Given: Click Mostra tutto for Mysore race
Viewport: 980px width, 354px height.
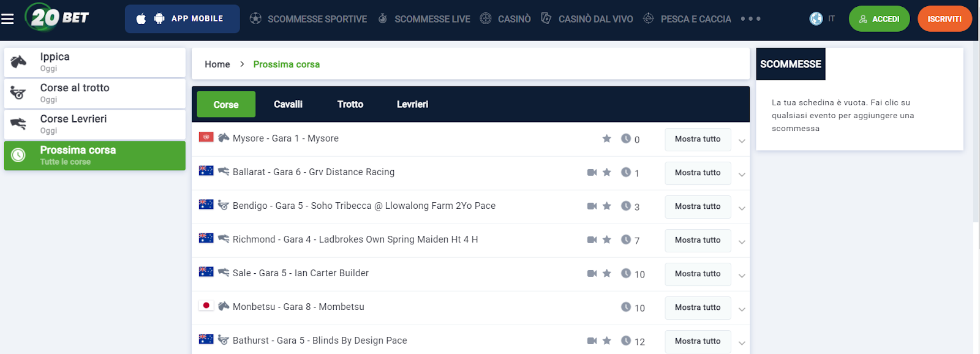Looking at the screenshot, I should pyautogui.click(x=698, y=139).
